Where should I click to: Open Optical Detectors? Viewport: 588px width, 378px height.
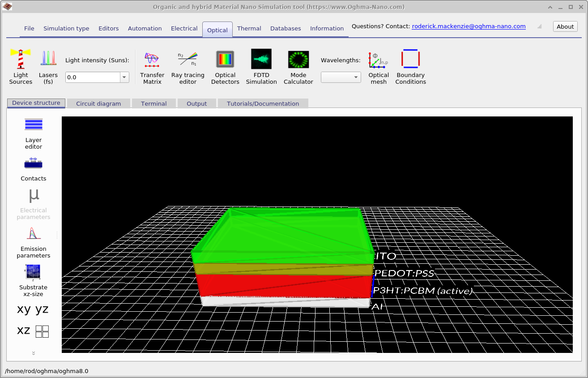click(x=225, y=67)
